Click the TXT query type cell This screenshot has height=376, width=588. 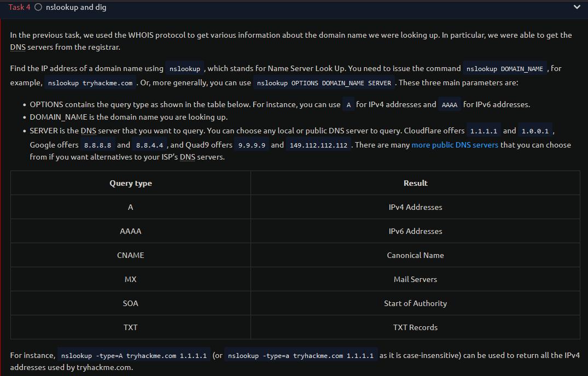click(131, 327)
